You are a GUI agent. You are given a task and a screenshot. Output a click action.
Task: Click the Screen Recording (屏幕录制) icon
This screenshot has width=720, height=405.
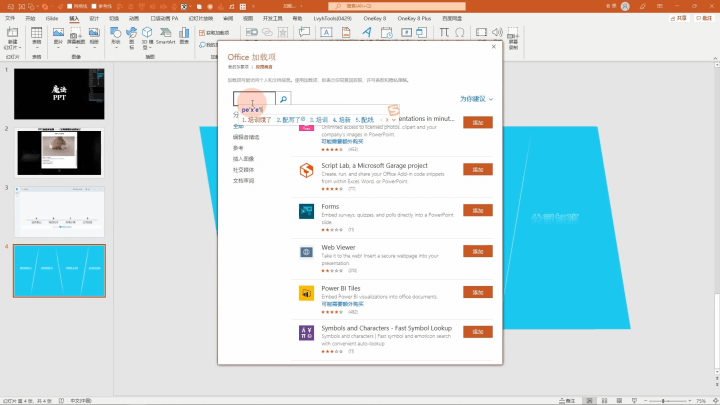513,34
